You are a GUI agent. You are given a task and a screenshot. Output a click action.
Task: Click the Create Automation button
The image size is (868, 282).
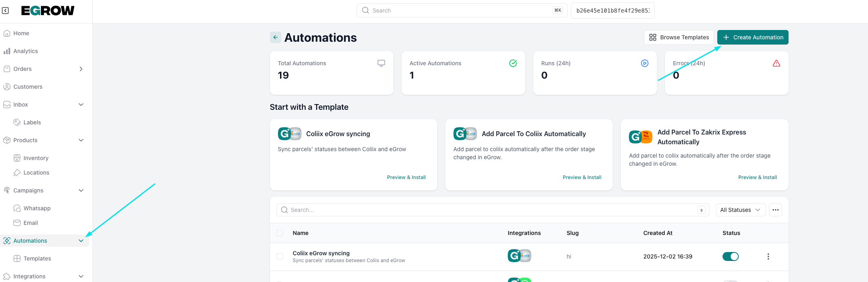[753, 37]
